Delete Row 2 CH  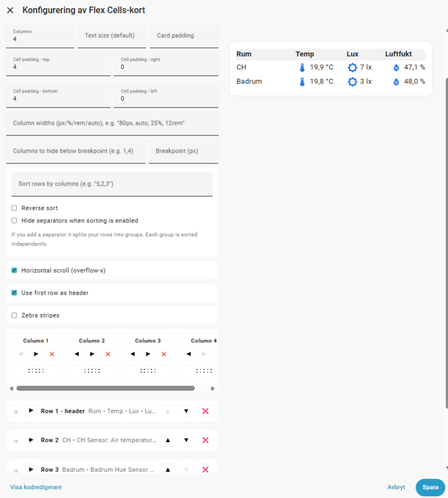(205, 440)
